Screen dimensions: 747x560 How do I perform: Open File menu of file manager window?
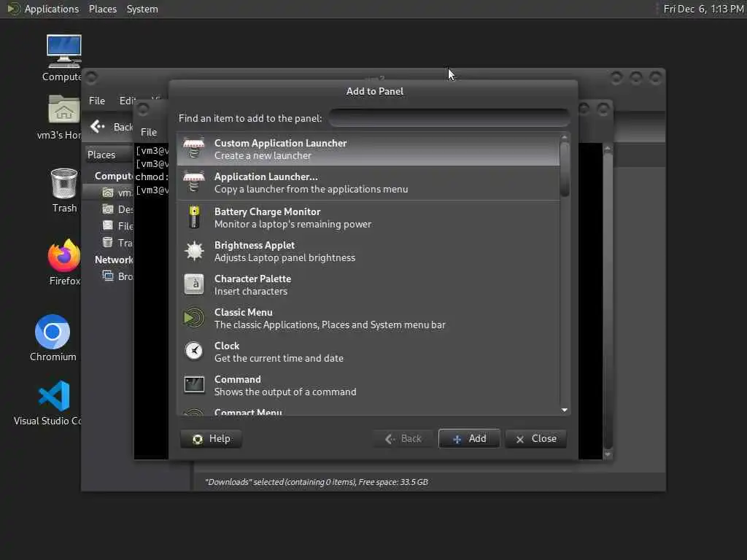click(x=97, y=101)
